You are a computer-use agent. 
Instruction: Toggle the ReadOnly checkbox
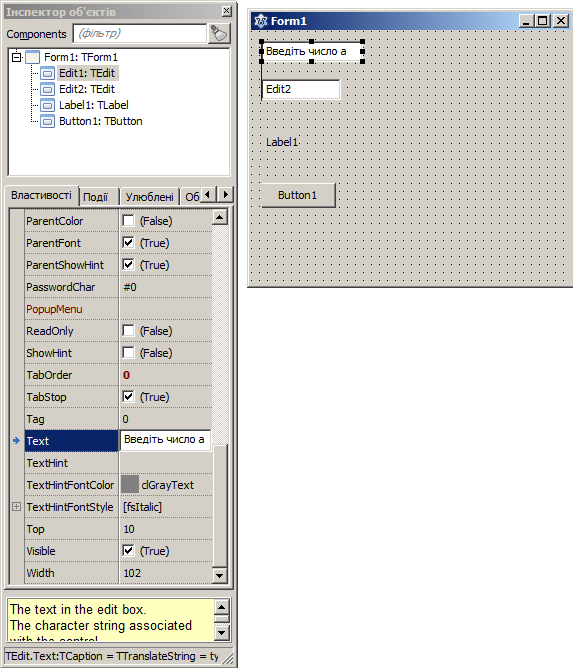[128, 331]
